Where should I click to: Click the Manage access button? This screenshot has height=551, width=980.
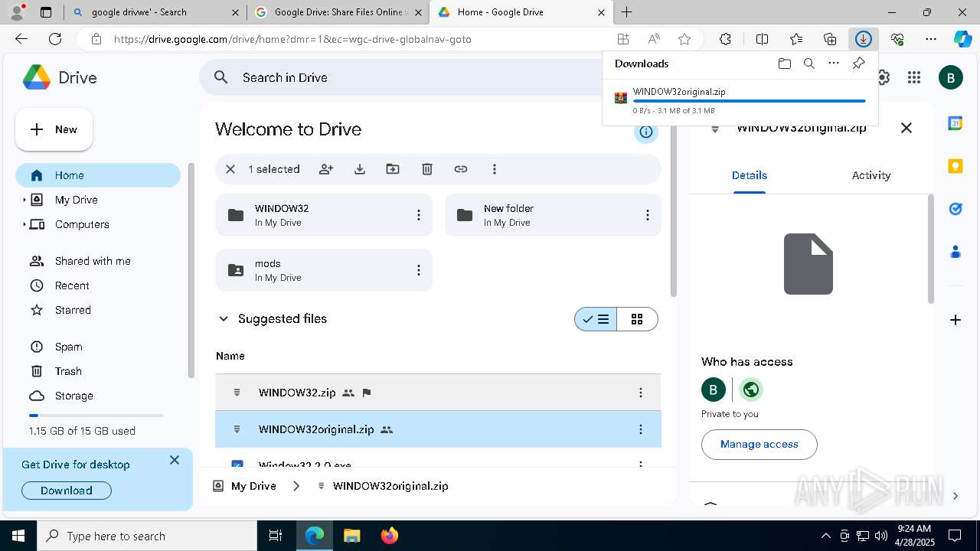tap(759, 444)
